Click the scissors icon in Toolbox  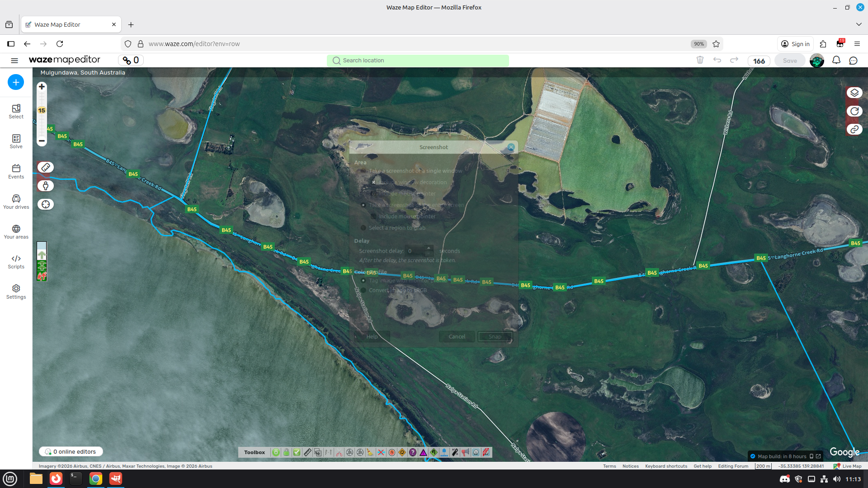click(339, 452)
